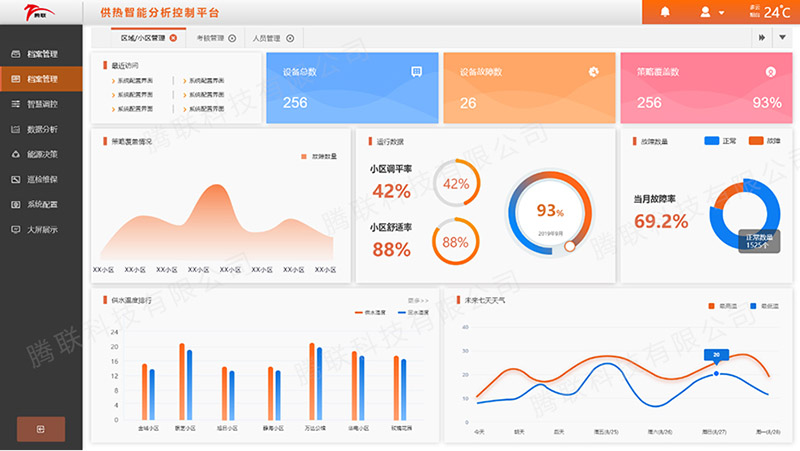This screenshot has height=451, width=800.
Task: Toggle the 正常 legend in fault chart
Action: tap(720, 141)
